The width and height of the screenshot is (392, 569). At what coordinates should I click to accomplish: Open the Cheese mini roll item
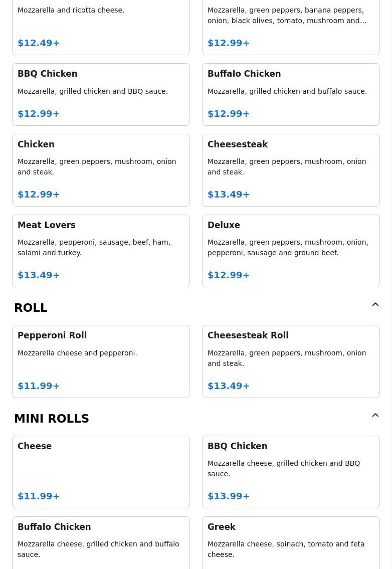pyautogui.click(x=101, y=472)
